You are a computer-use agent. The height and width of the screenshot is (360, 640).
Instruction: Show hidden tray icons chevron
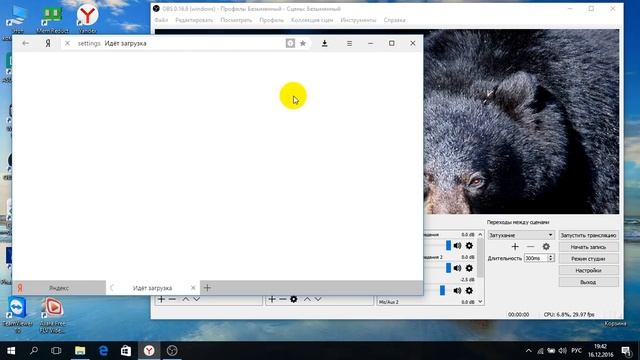click(529, 351)
